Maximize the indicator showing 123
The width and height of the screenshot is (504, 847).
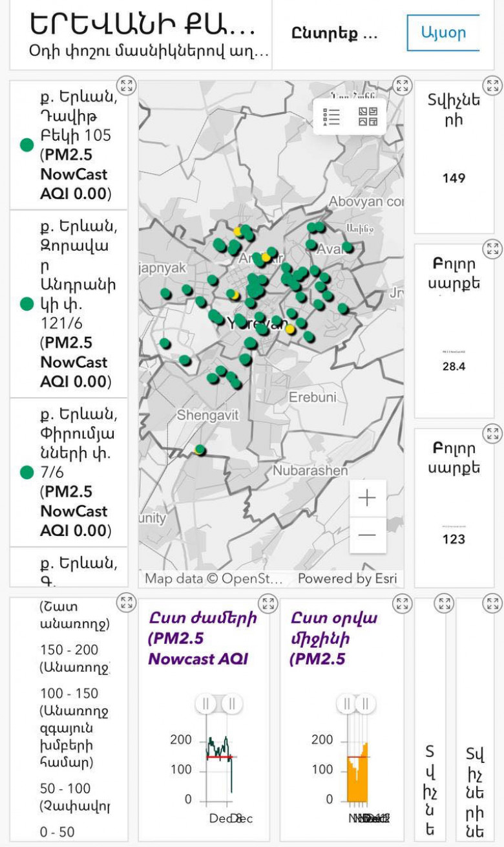coord(492,433)
